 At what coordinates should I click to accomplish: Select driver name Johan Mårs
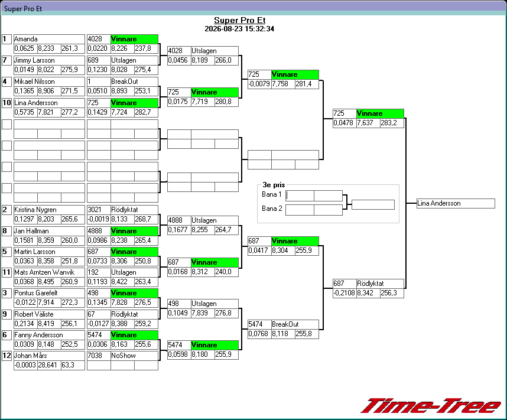pos(49,356)
